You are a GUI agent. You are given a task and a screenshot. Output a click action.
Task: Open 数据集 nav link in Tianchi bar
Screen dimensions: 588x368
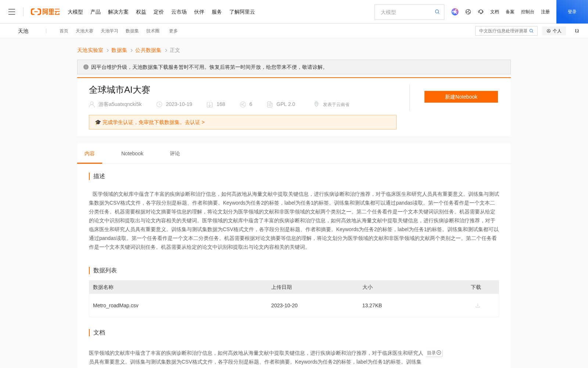click(x=132, y=31)
